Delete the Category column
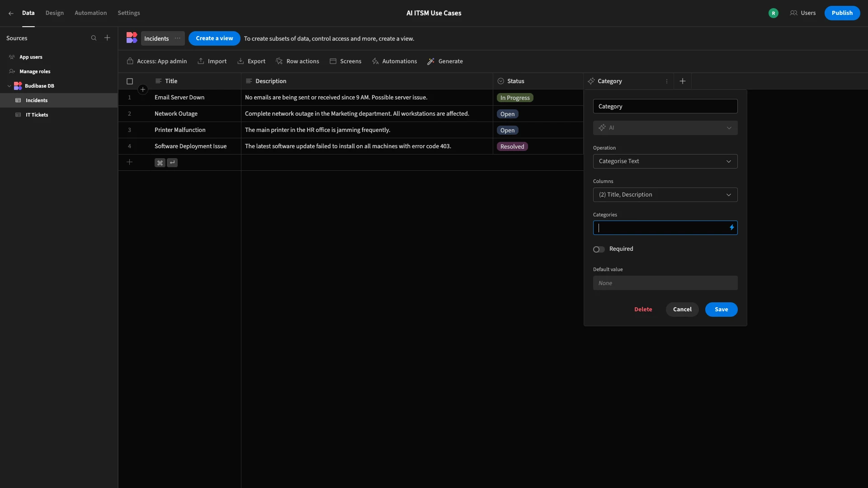The image size is (868, 488). pyautogui.click(x=643, y=310)
